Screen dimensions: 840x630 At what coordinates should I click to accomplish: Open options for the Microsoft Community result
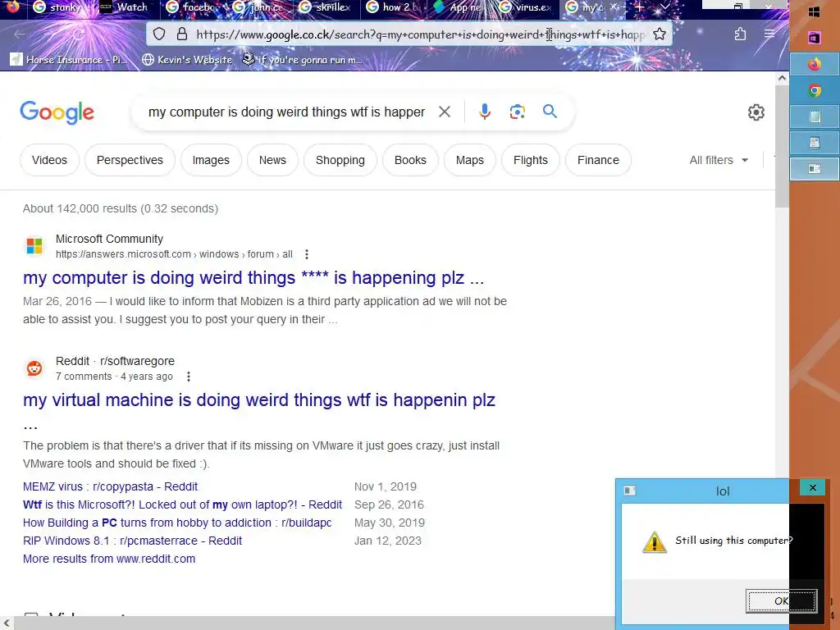(307, 254)
